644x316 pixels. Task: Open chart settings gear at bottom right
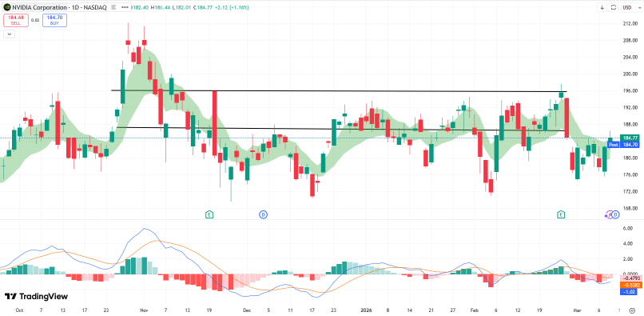pos(632,310)
